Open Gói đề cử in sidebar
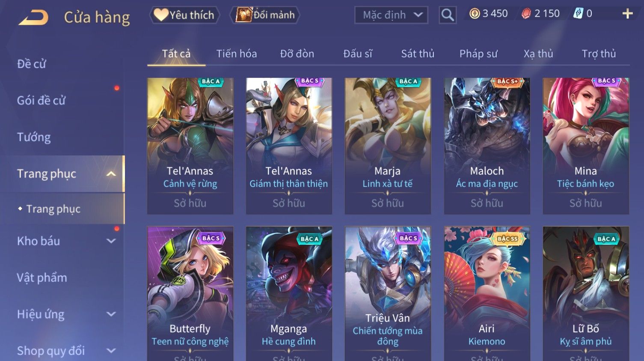The width and height of the screenshot is (644, 361). pyautogui.click(x=41, y=101)
